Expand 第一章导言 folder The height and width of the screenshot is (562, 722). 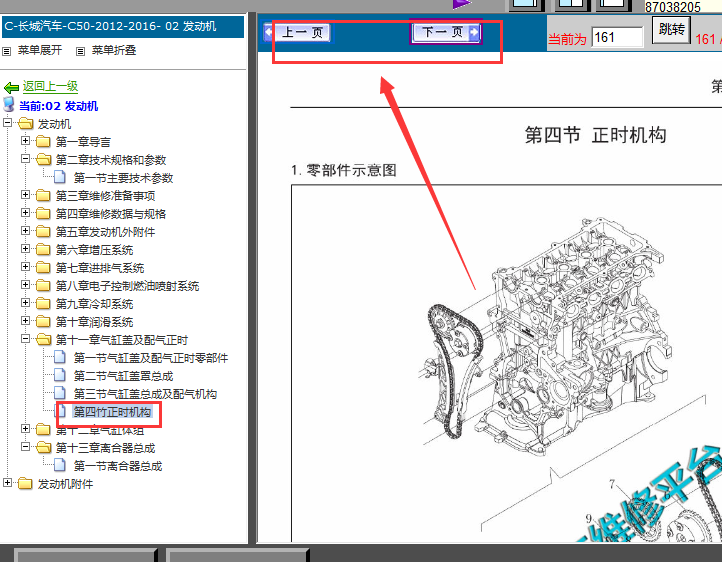pyautogui.click(x=25, y=141)
